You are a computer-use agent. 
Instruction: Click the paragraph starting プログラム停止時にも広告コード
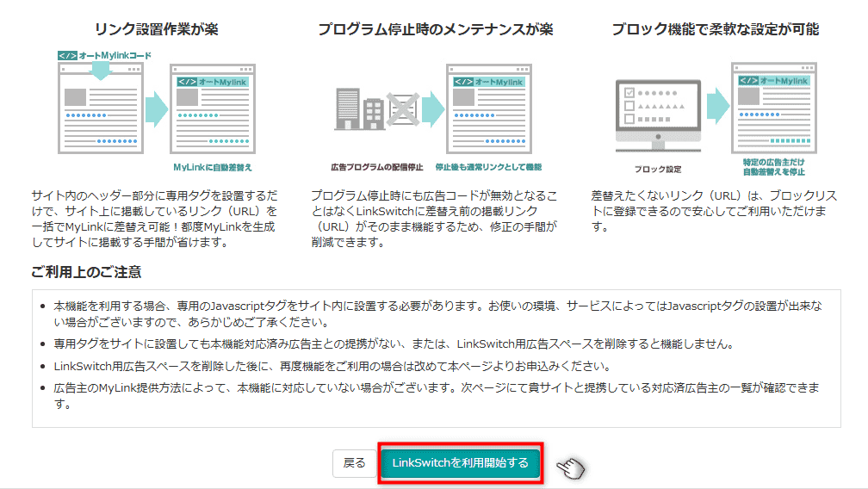click(x=435, y=219)
